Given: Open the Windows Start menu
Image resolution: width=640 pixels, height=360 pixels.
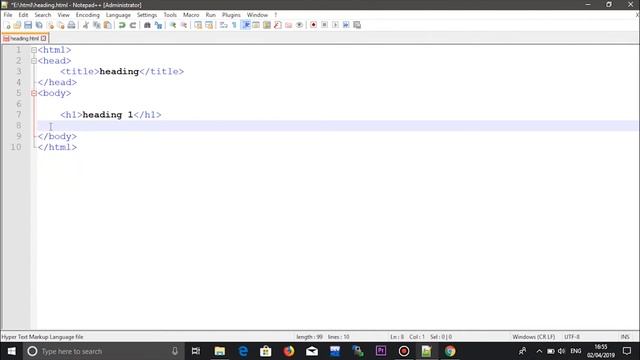Looking at the screenshot, I should [11, 351].
